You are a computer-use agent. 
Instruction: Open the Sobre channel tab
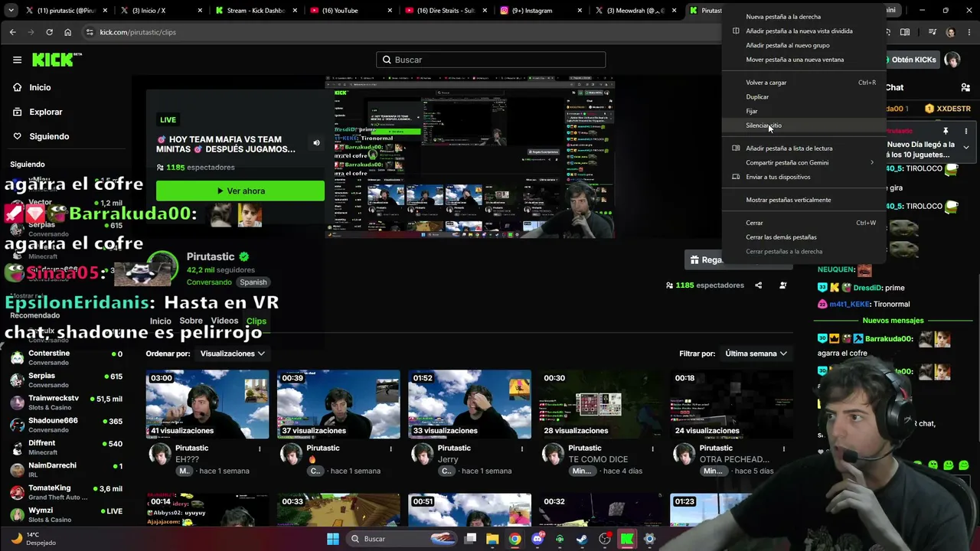(x=191, y=321)
